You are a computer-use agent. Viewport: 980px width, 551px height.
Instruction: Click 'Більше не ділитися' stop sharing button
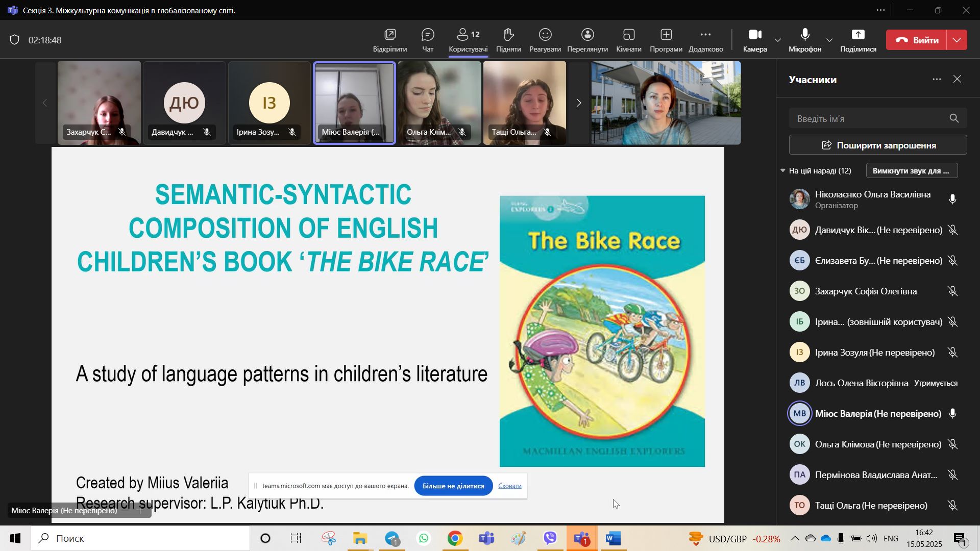tap(453, 486)
